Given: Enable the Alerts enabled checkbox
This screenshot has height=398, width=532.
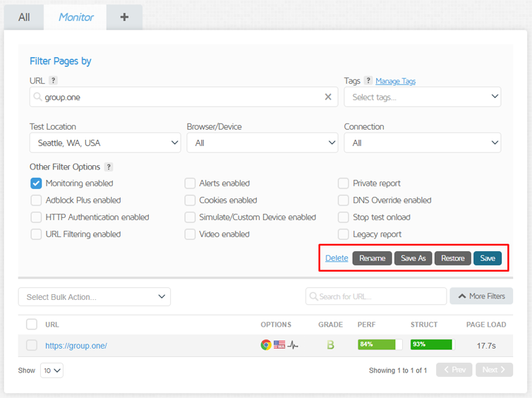Looking at the screenshot, I should coord(190,183).
